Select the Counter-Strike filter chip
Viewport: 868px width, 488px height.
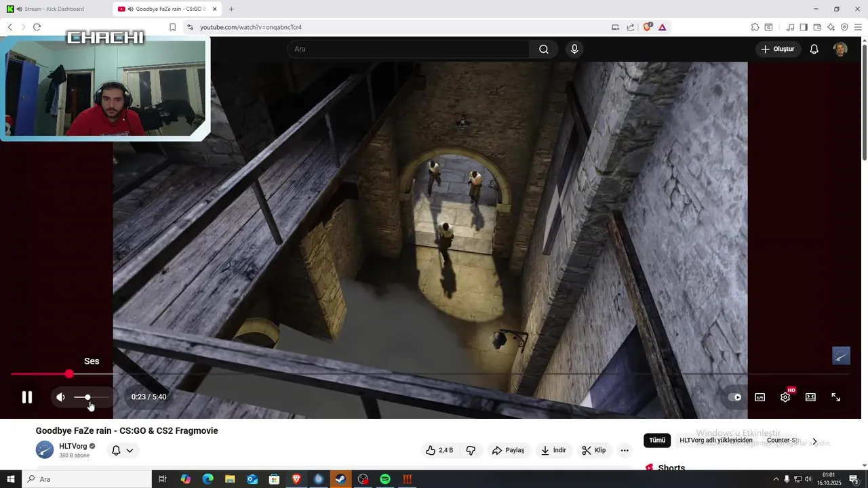(x=784, y=441)
